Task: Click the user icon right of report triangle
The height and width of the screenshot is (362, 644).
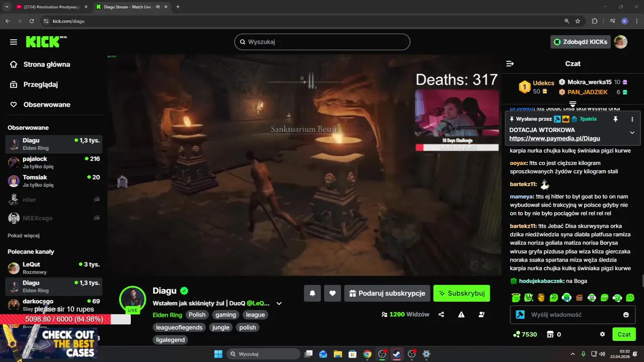Action: click(x=481, y=314)
